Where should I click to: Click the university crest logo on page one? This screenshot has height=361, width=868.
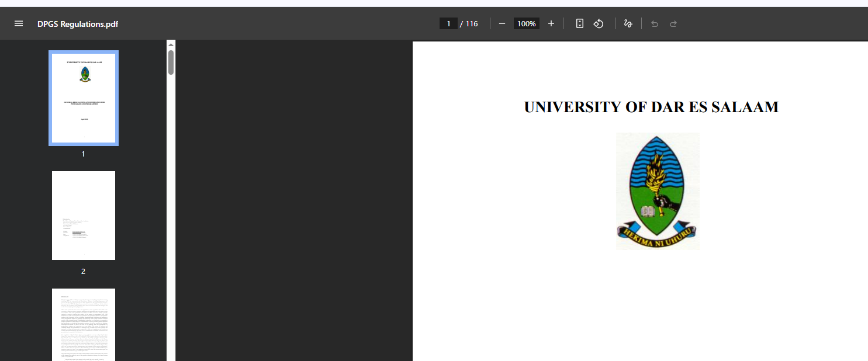657,191
